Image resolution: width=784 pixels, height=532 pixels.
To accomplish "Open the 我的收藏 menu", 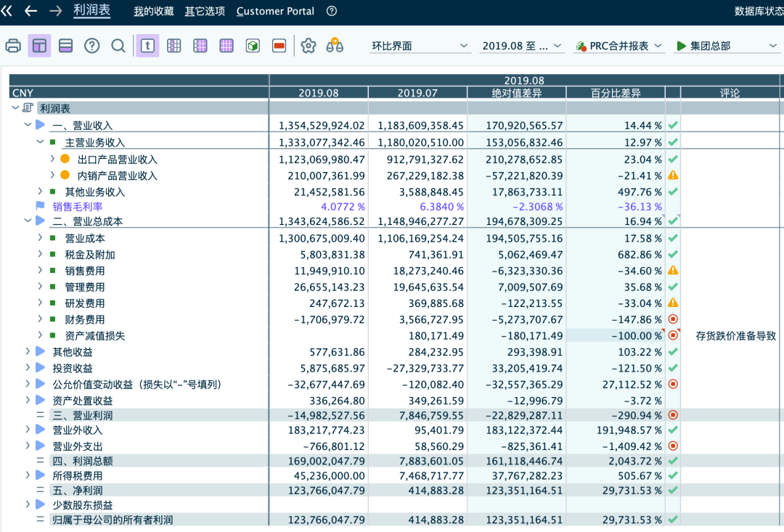I will (x=153, y=11).
